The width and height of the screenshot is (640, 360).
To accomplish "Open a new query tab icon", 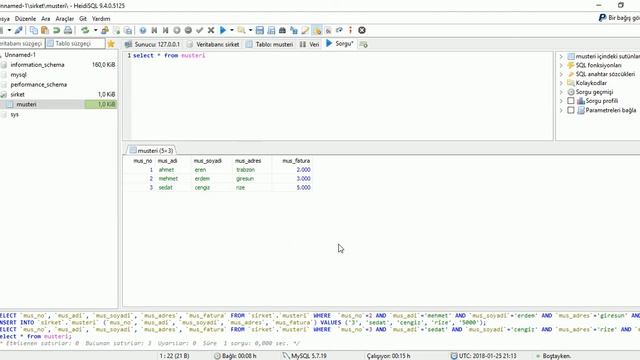I will tap(364, 44).
